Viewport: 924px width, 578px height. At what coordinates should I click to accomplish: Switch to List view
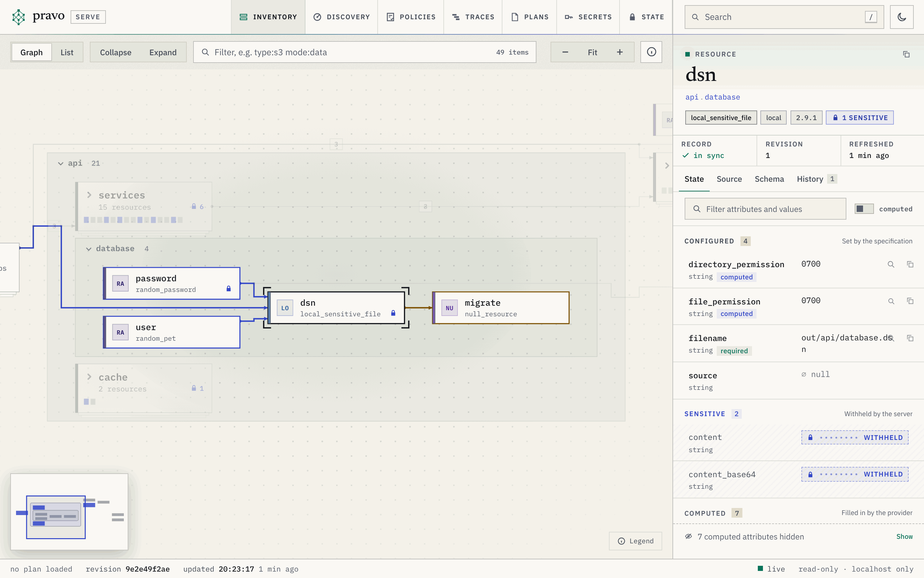pos(67,52)
